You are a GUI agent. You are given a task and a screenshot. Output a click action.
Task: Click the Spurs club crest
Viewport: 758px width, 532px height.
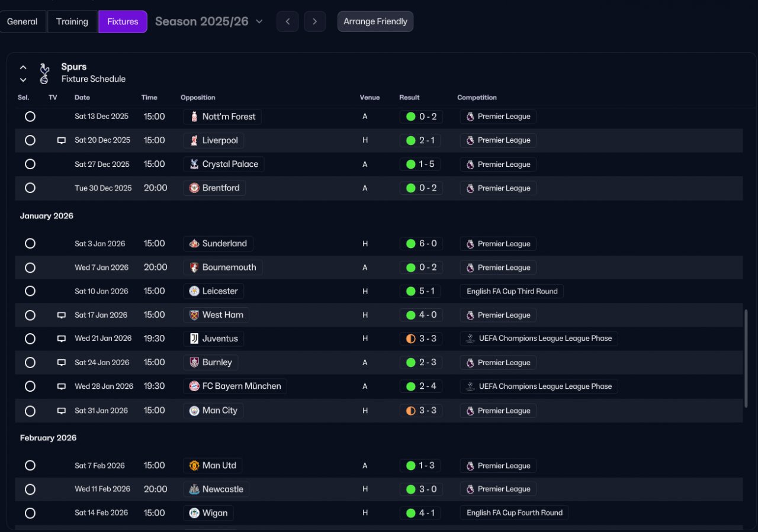tap(44, 73)
